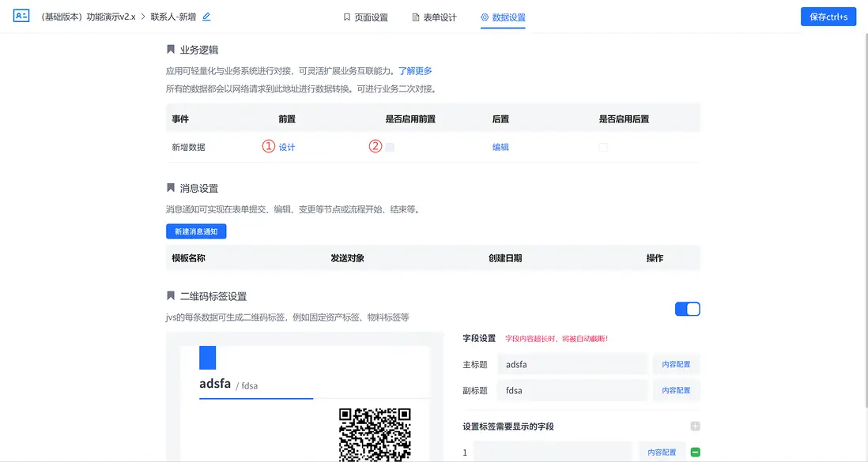Click 内容配置 button for 副标题
The width and height of the screenshot is (868, 462).
676,390
